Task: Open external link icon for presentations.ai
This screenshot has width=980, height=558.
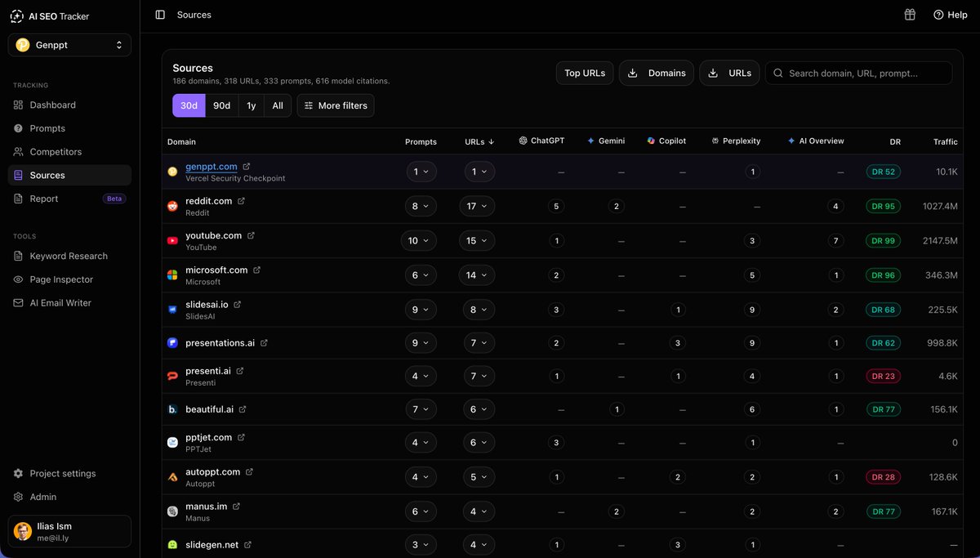Action: tap(264, 343)
